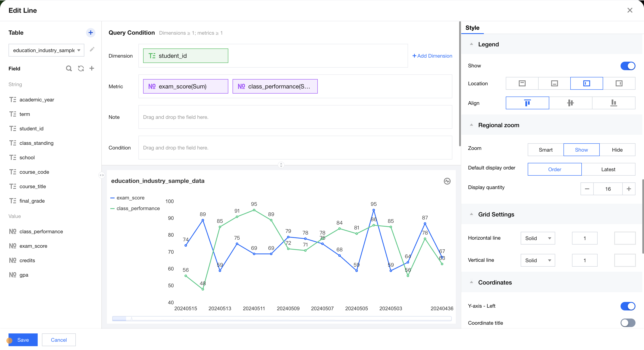Switch Zoom option to Smart
Image resolution: width=644 pixels, height=350 pixels.
click(545, 150)
